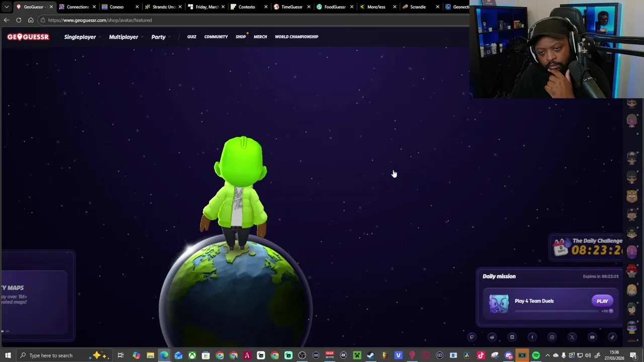This screenshot has width=644, height=362.
Task: Open the MERCH nav item
Action: [x=260, y=37]
